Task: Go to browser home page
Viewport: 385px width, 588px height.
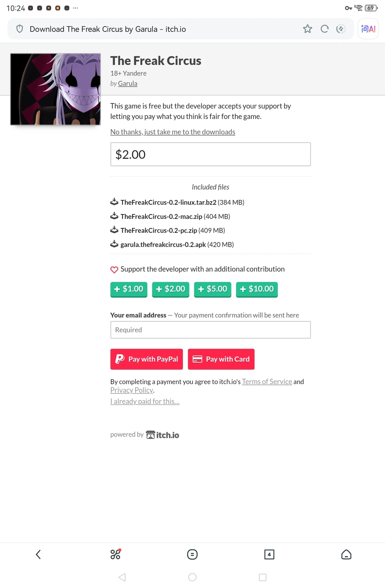Action: (346, 554)
